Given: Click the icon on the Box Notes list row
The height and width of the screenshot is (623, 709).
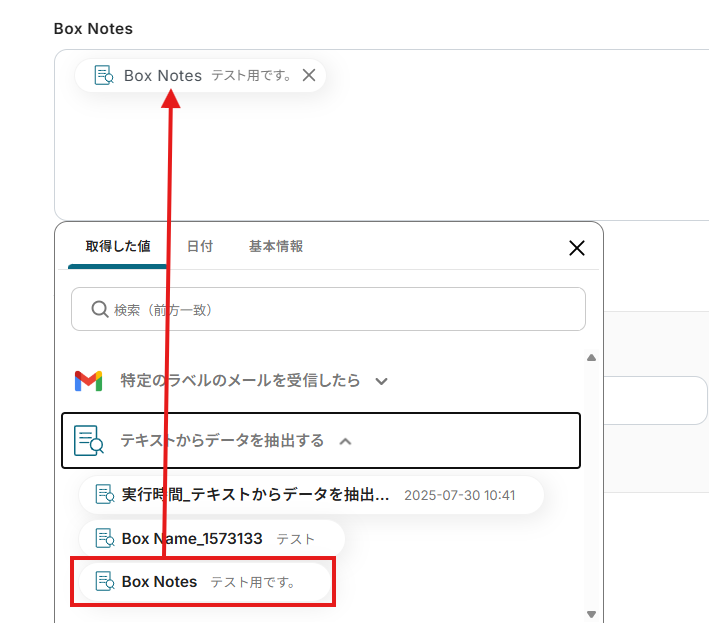Looking at the screenshot, I should point(105,581).
